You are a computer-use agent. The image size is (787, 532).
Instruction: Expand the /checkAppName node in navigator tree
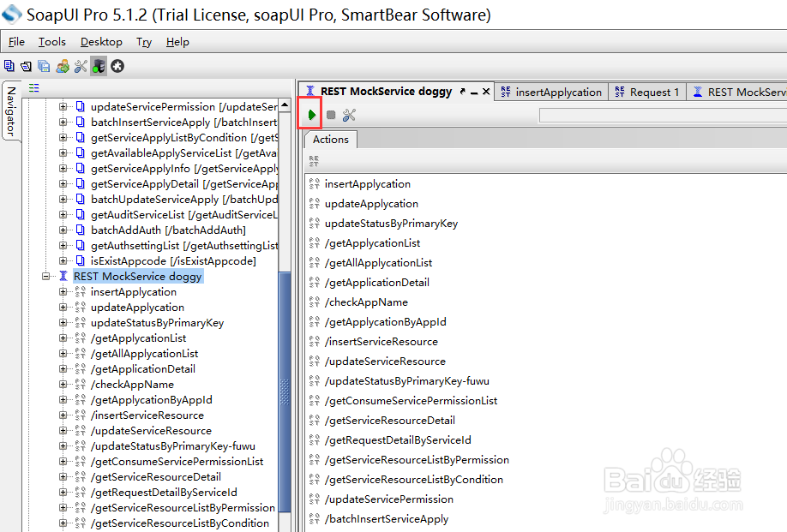[x=63, y=384]
